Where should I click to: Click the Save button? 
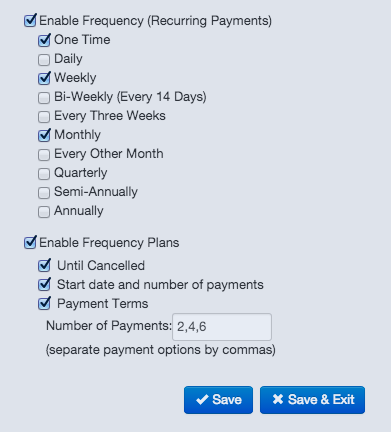coord(218,400)
